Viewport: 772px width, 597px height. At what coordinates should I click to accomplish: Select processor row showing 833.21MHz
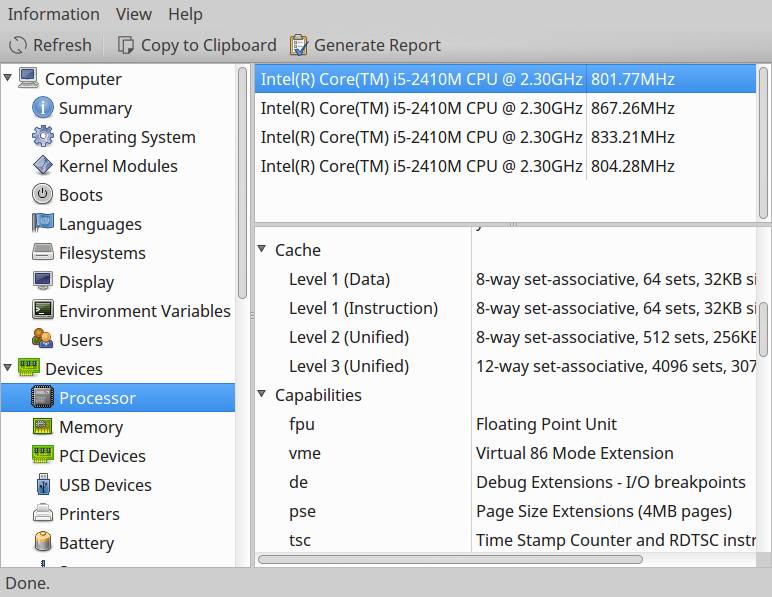point(505,137)
